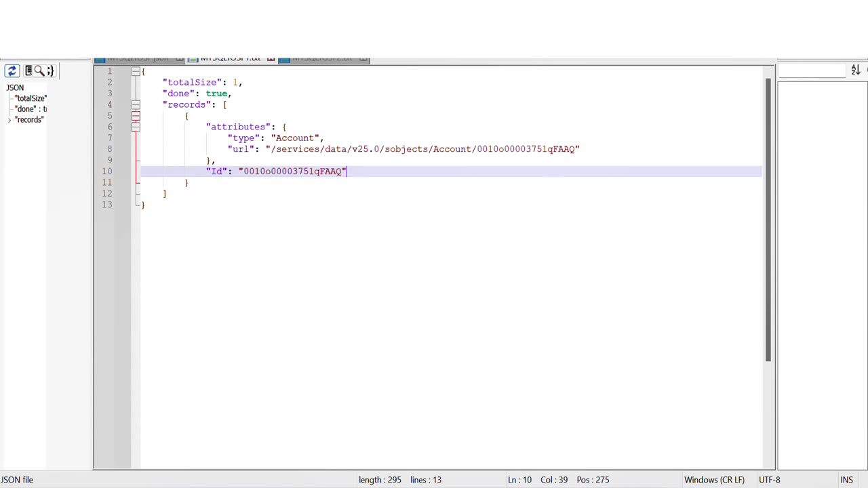
Task: Collapse the red fold marker on line 5
Action: coord(136,116)
